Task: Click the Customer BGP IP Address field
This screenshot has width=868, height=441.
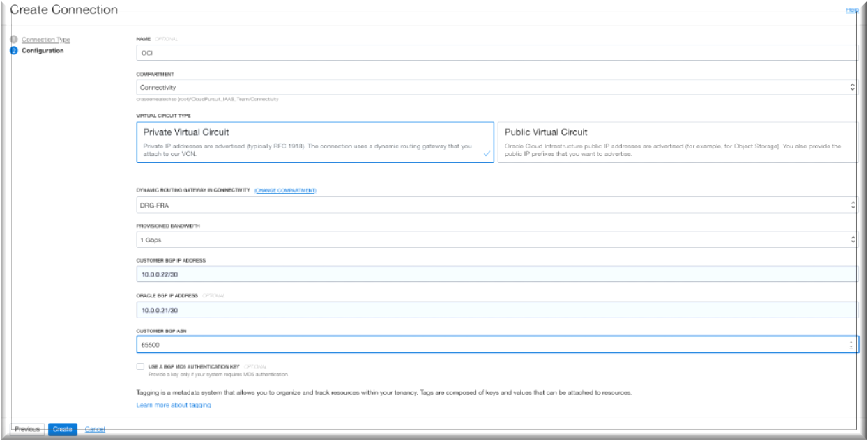Action: pos(495,274)
